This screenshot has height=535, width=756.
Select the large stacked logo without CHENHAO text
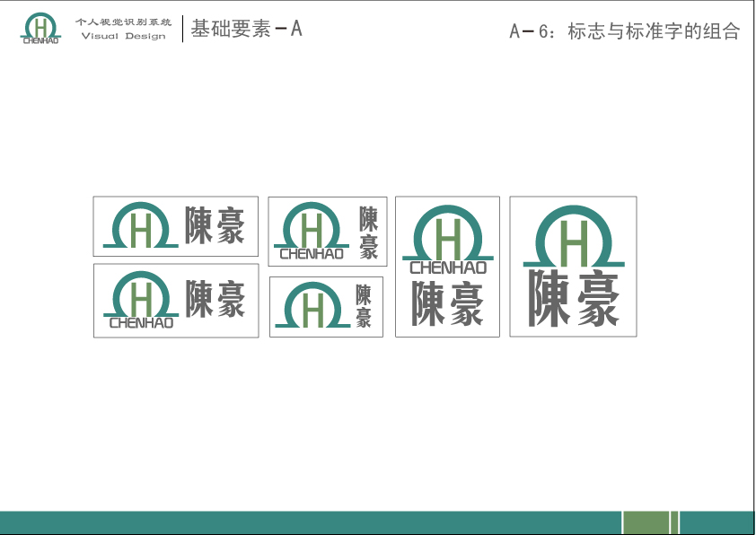coord(573,267)
